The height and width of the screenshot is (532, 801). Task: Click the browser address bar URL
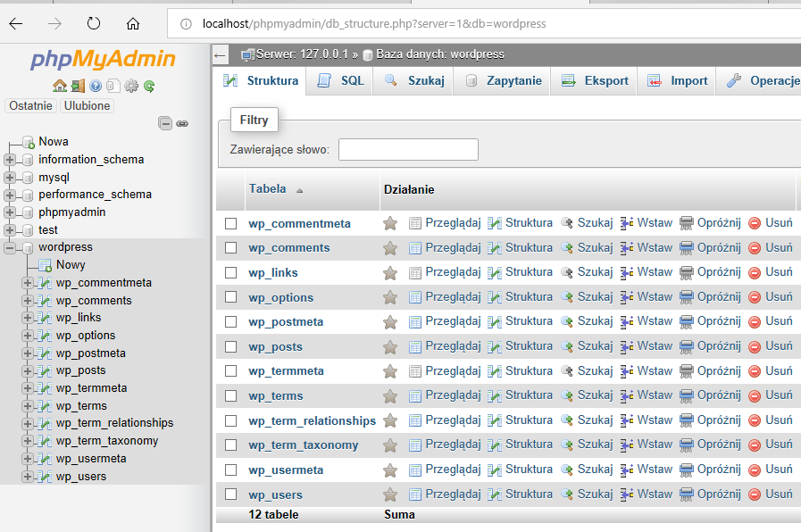click(x=374, y=24)
